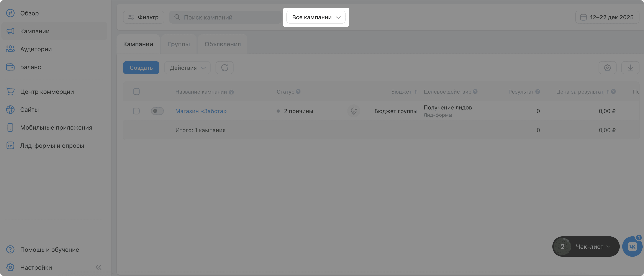This screenshot has height=276, width=644.
Task: Click the refresh campaigns icon button
Action: 224,68
